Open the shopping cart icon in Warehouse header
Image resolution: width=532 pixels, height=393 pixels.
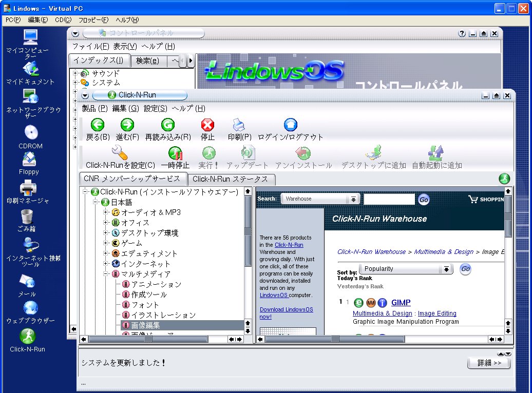[x=473, y=199]
